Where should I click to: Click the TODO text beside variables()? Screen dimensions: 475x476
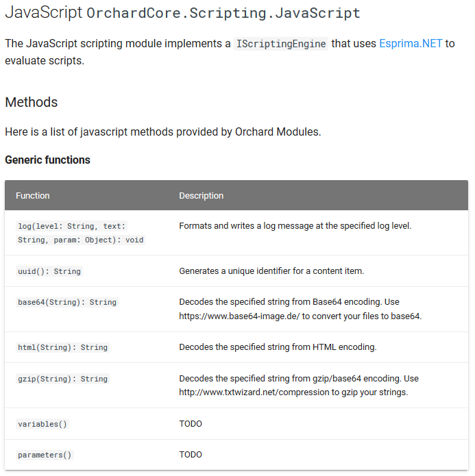click(x=191, y=424)
